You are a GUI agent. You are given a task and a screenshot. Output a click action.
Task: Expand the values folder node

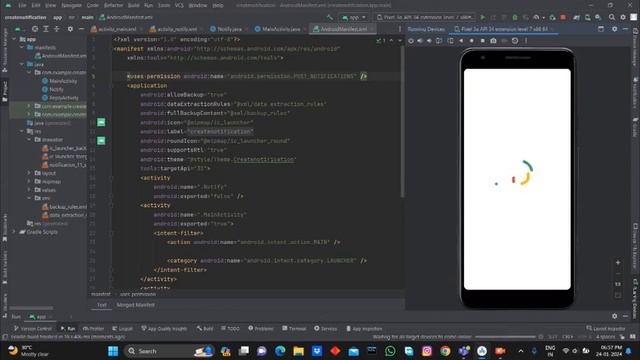coord(29,190)
